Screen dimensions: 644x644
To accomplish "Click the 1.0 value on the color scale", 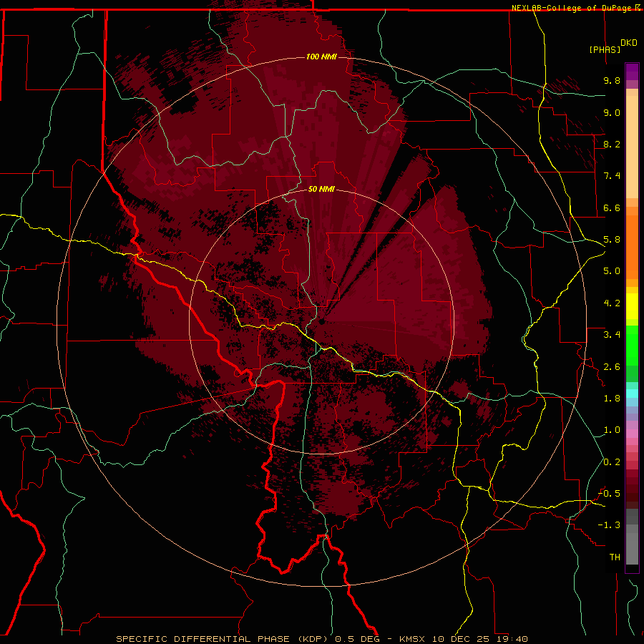I will (x=612, y=430).
